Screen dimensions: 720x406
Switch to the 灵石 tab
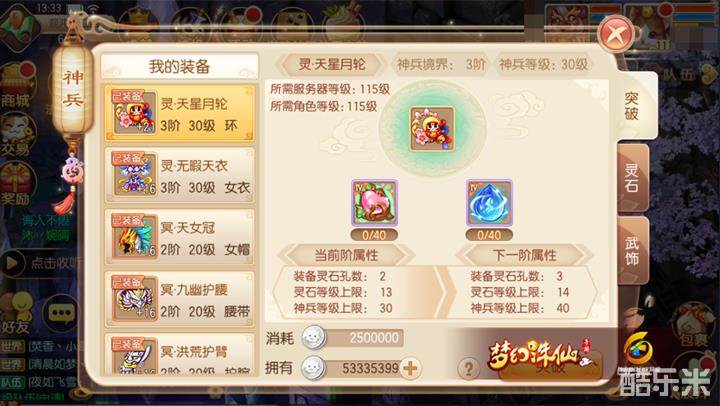(x=632, y=178)
